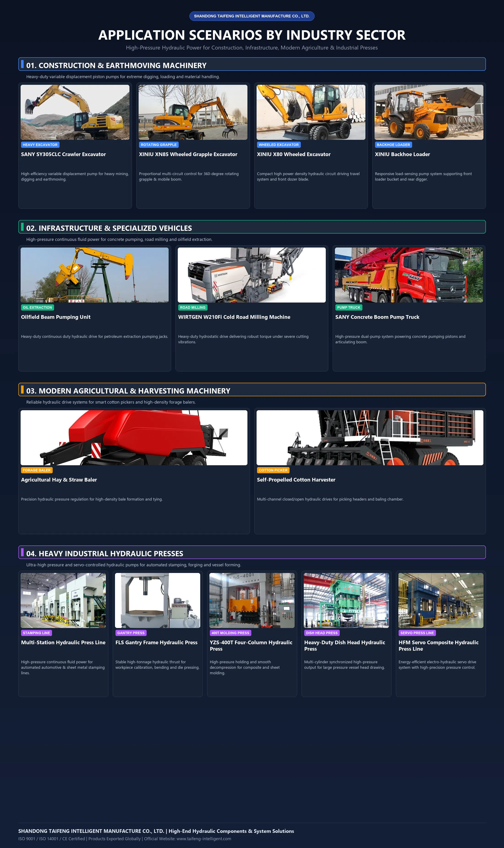Select the WHEELED EXCAVATOR tag

(x=279, y=145)
